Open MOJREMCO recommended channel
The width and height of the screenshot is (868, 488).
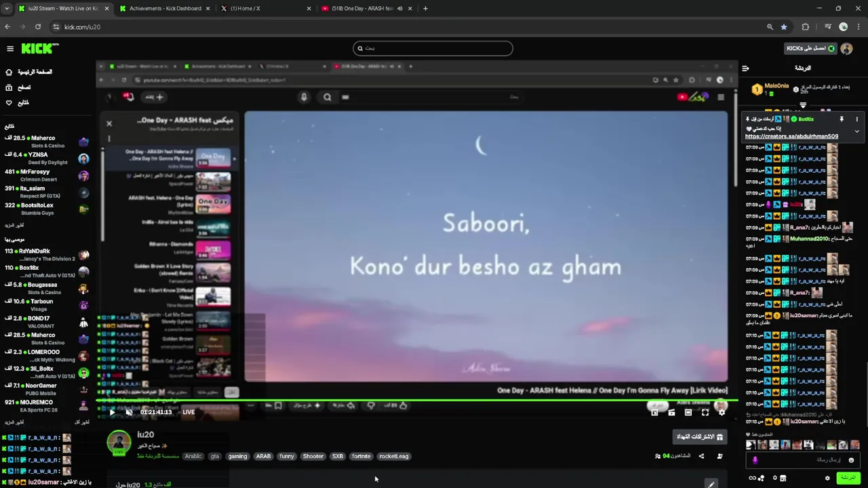pyautogui.click(x=46, y=405)
